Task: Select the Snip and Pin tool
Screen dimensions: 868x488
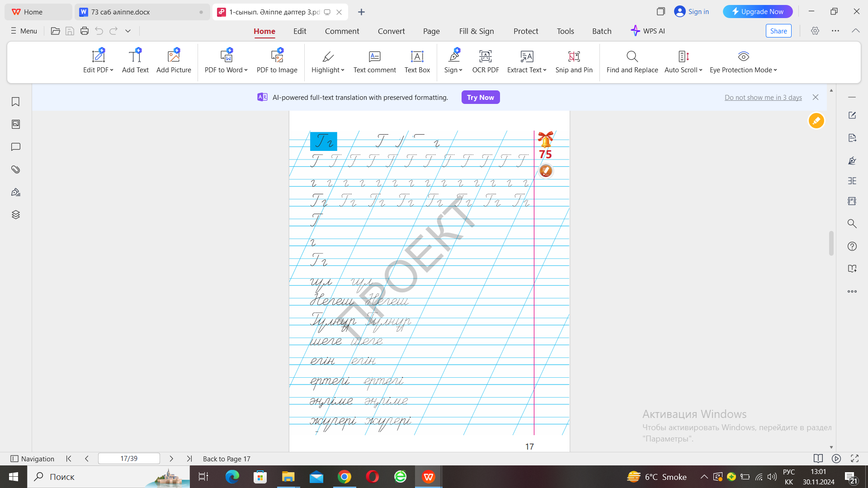Action: pyautogui.click(x=574, y=61)
